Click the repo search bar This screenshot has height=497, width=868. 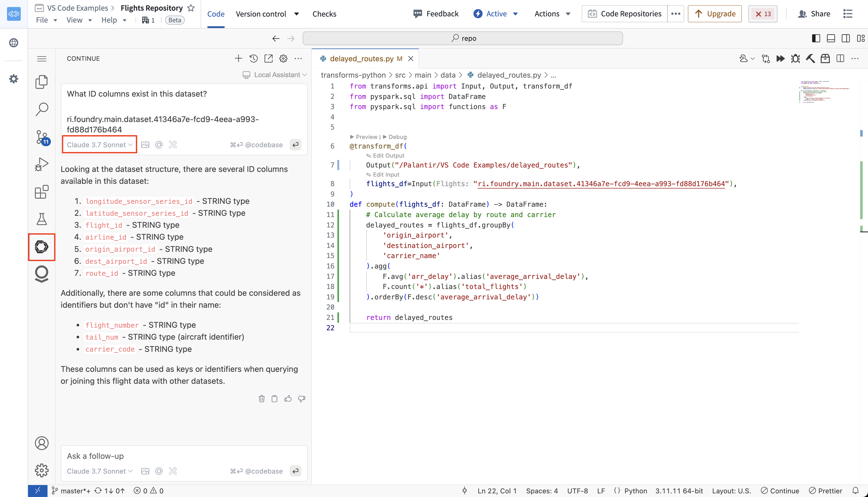pyautogui.click(x=463, y=38)
